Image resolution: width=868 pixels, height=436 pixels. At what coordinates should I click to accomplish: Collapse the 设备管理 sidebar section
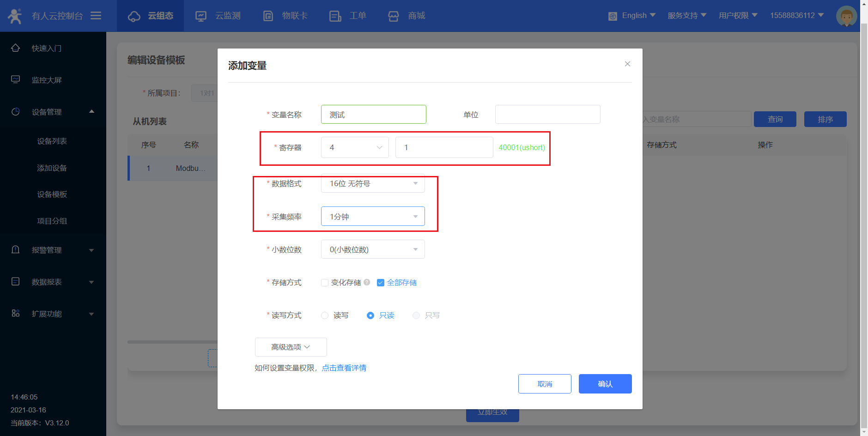tap(91, 111)
